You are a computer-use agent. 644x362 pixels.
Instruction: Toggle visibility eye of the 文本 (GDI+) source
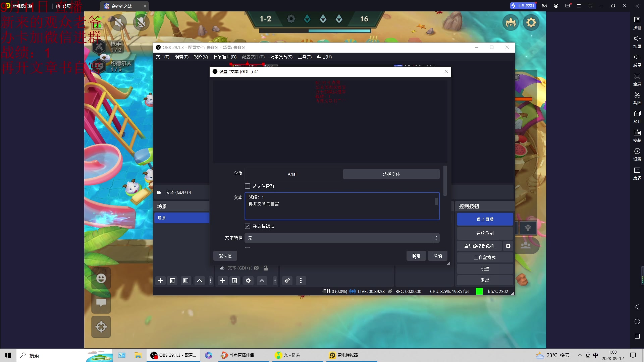[256, 268]
